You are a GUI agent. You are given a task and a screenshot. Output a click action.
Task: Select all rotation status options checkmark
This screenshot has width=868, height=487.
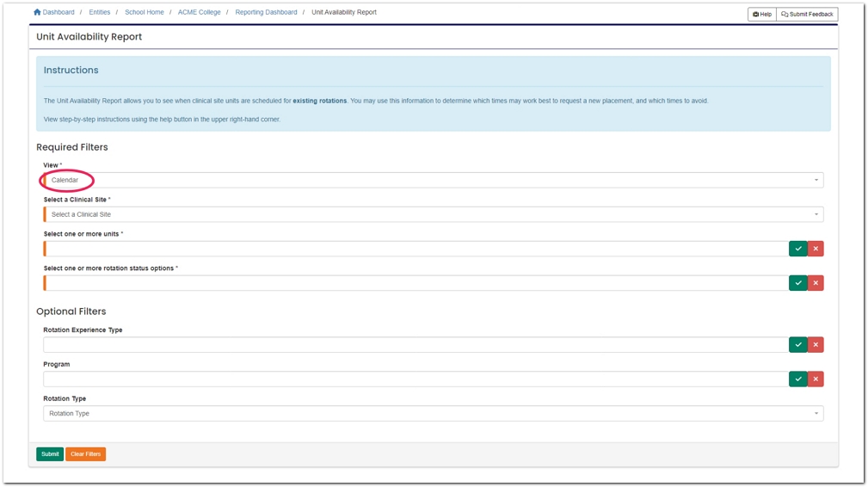[x=797, y=283]
